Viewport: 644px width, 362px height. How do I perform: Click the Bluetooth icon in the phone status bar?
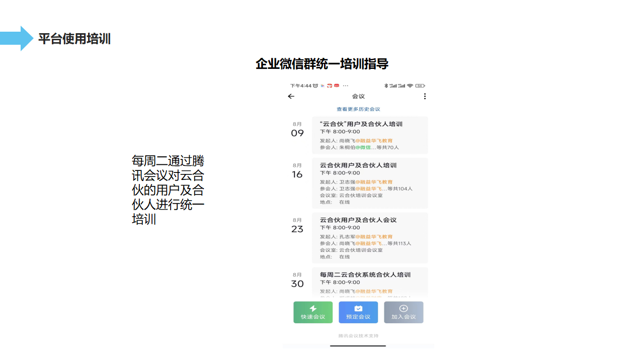click(386, 85)
